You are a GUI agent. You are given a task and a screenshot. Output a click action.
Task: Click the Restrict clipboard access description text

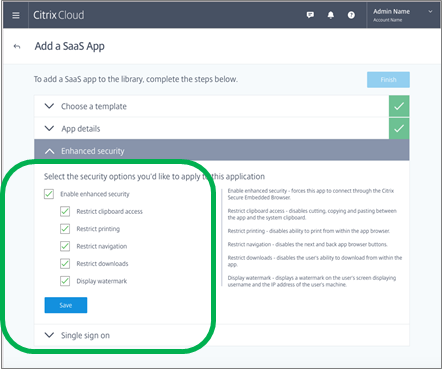coord(312,214)
